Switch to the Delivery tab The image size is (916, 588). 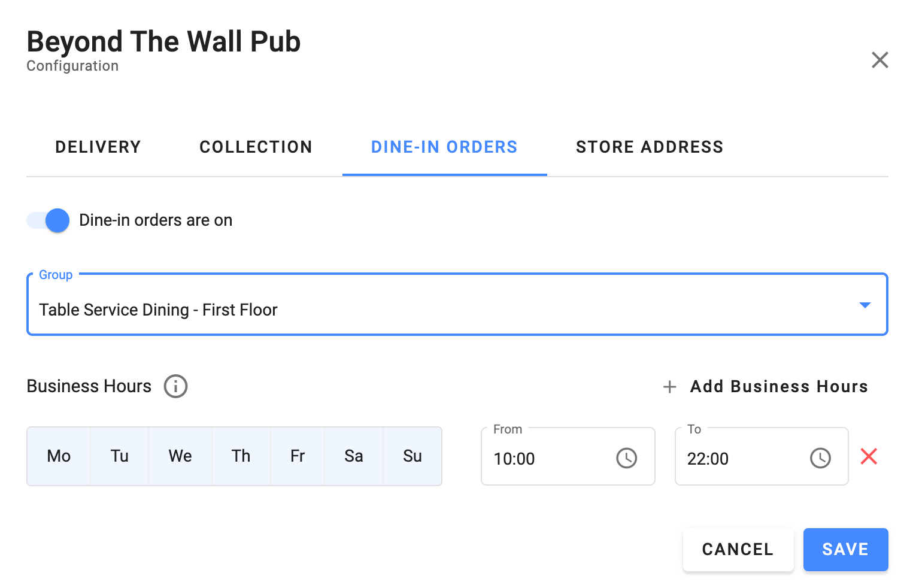pyautogui.click(x=98, y=147)
